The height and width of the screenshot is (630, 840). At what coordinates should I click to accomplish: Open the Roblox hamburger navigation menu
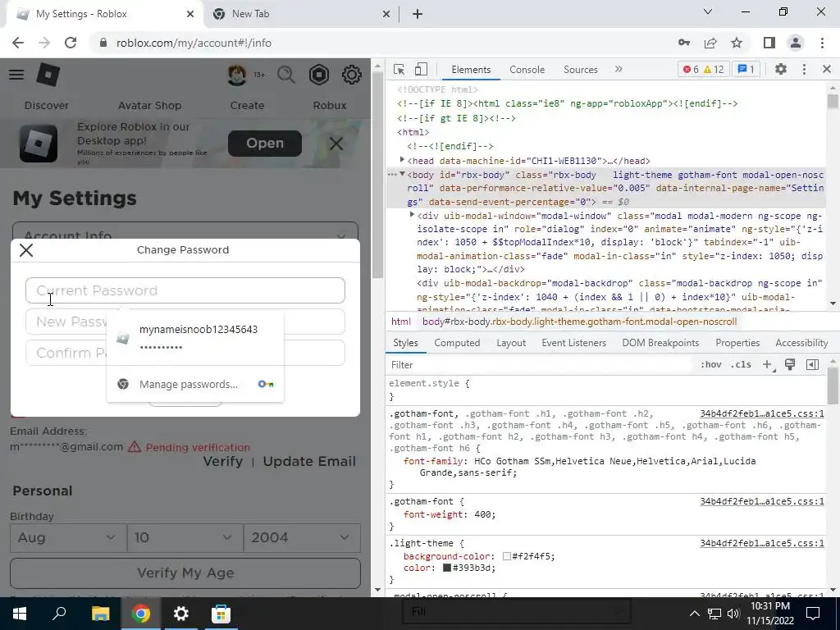click(x=16, y=75)
